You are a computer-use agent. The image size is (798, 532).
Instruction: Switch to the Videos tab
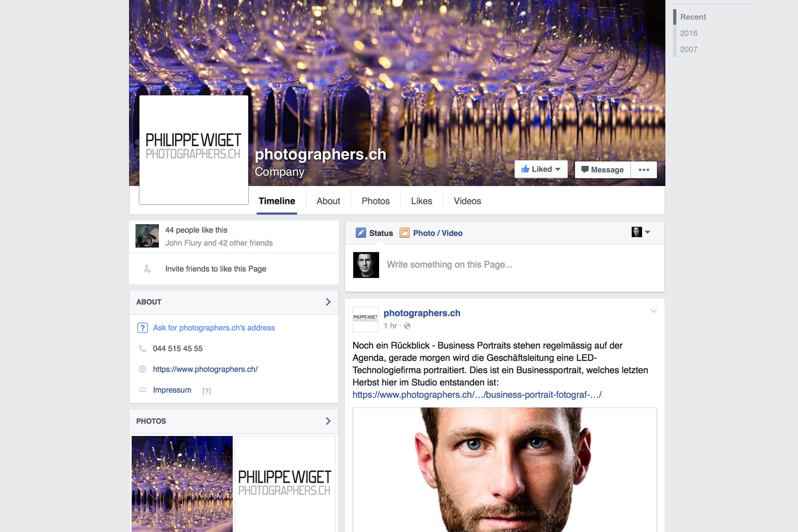tap(467, 201)
